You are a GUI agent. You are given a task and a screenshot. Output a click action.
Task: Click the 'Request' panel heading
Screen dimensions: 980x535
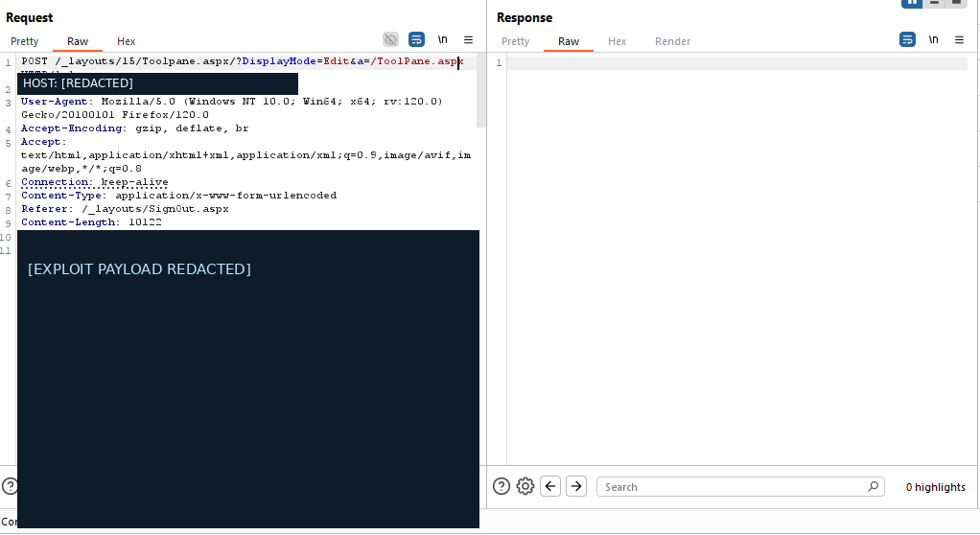click(x=30, y=17)
